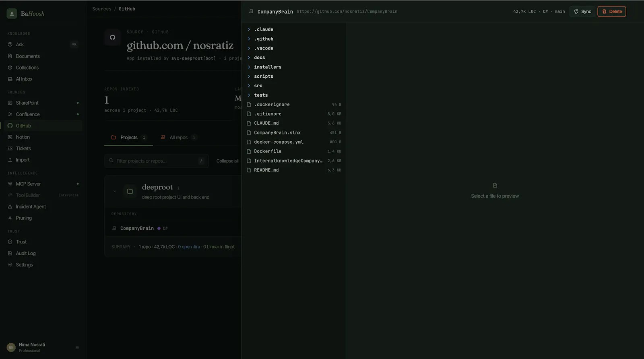Click the Delete button
The image size is (644, 359).
click(x=612, y=12)
